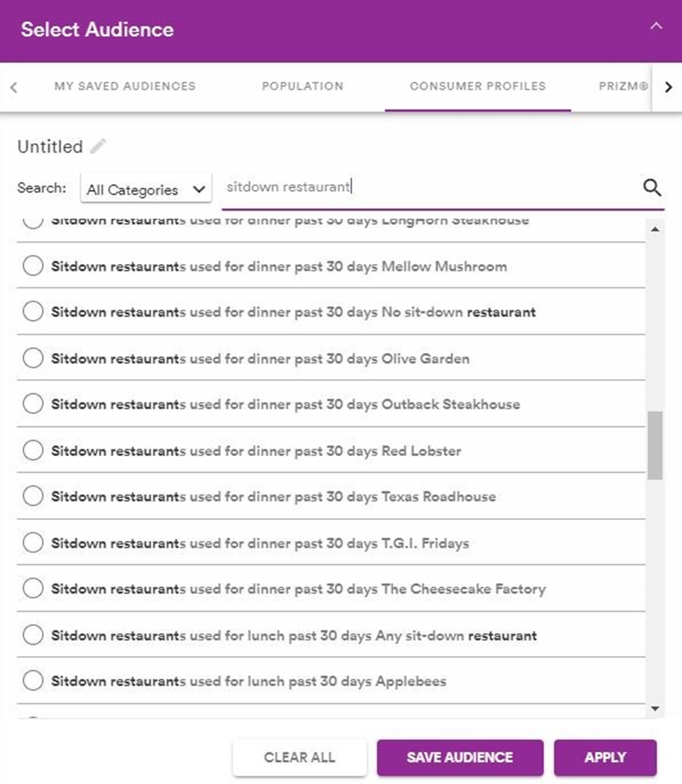Collapse the Select Audience panel chevron
682x784 pixels.
[656, 27]
